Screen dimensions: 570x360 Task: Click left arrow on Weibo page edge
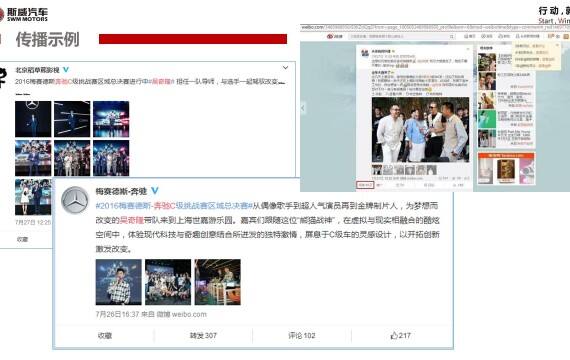pyautogui.click(x=303, y=108)
